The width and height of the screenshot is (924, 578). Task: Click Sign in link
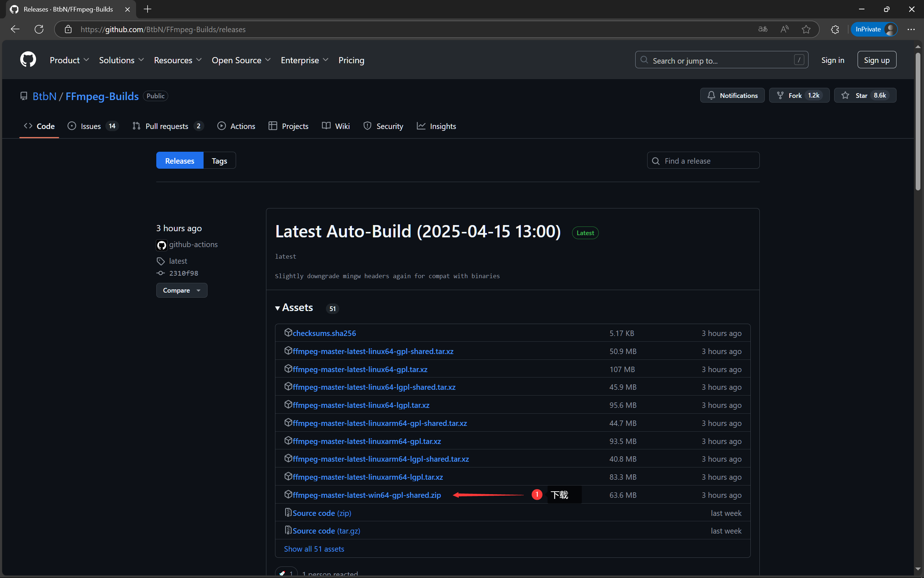click(x=833, y=60)
